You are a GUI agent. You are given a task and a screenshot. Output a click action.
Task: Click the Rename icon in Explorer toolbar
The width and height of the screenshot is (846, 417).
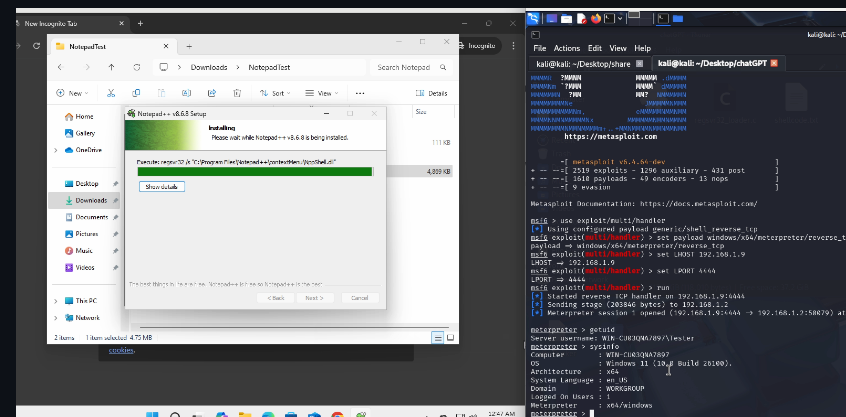tap(186, 93)
